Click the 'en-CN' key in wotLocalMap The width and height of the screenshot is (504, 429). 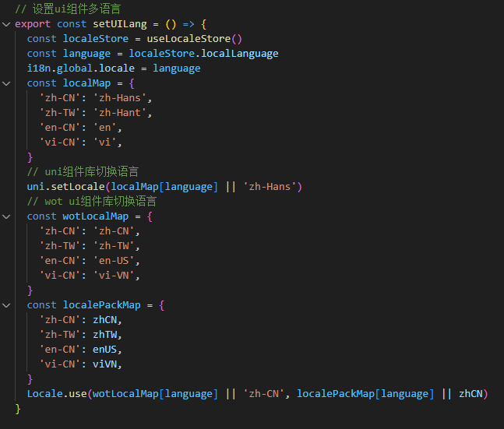point(60,261)
